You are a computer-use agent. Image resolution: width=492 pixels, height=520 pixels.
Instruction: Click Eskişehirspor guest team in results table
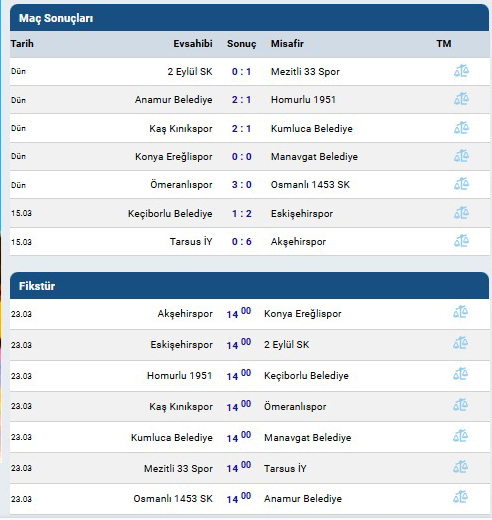302,214
